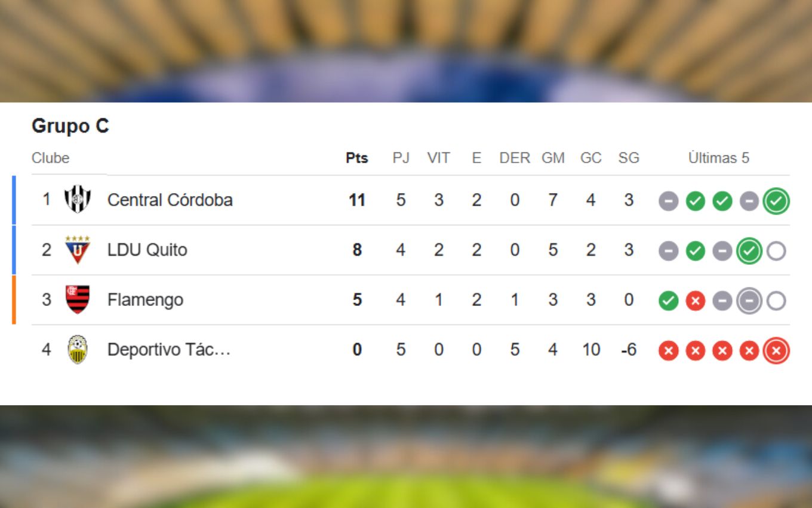Click the Central Córdoba club crest

click(x=78, y=200)
